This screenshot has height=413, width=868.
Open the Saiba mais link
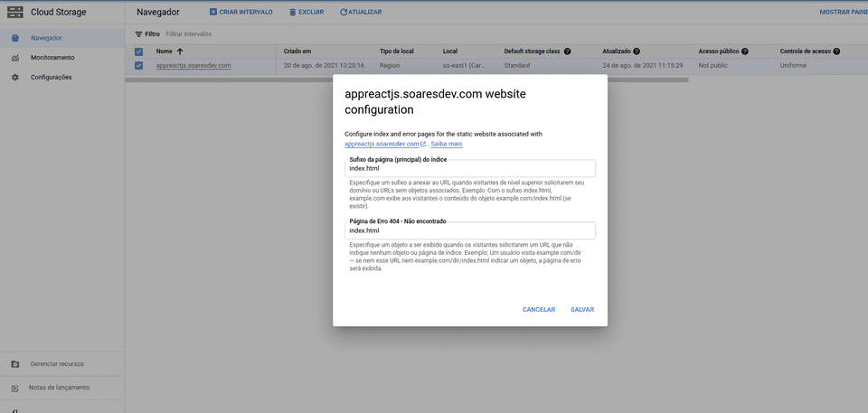[447, 144]
